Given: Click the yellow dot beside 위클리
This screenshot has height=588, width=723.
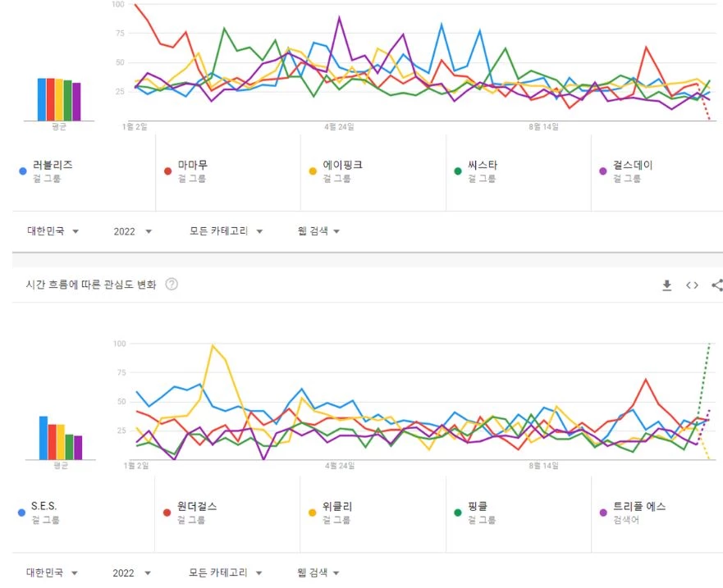Looking at the screenshot, I should click(312, 513).
